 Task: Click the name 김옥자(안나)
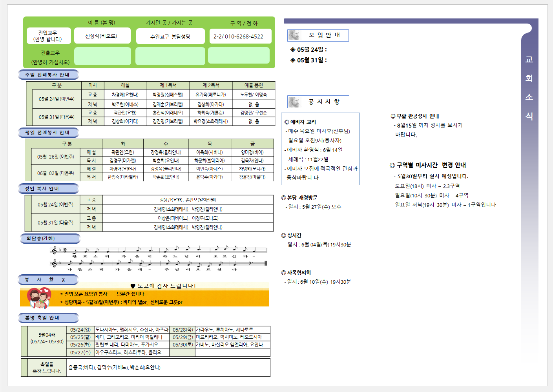pos(252,160)
